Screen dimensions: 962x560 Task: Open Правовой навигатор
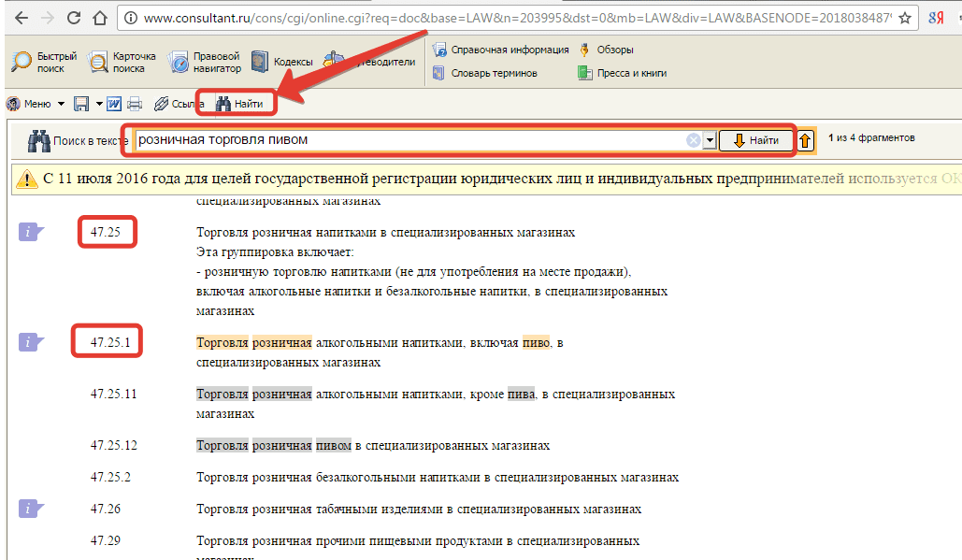(205, 62)
